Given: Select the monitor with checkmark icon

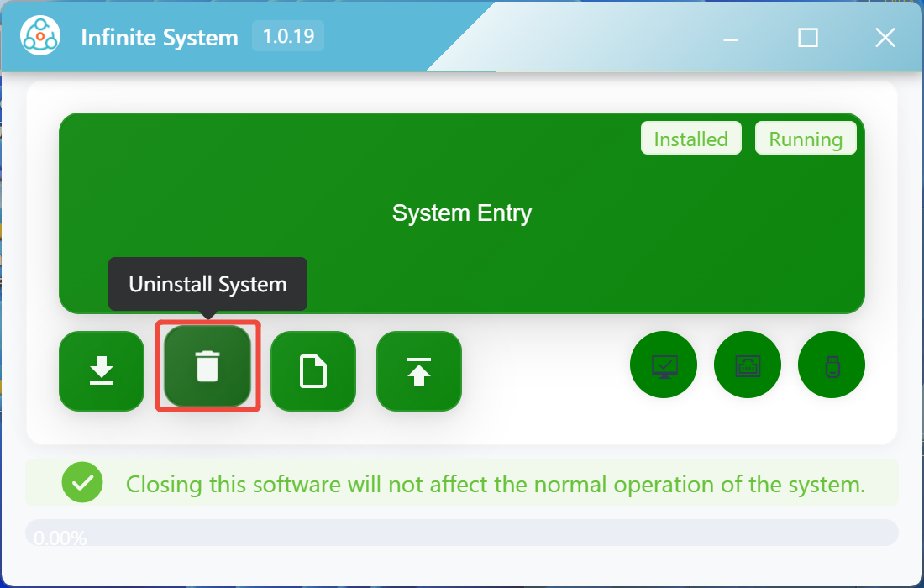Looking at the screenshot, I should coord(664,365).
